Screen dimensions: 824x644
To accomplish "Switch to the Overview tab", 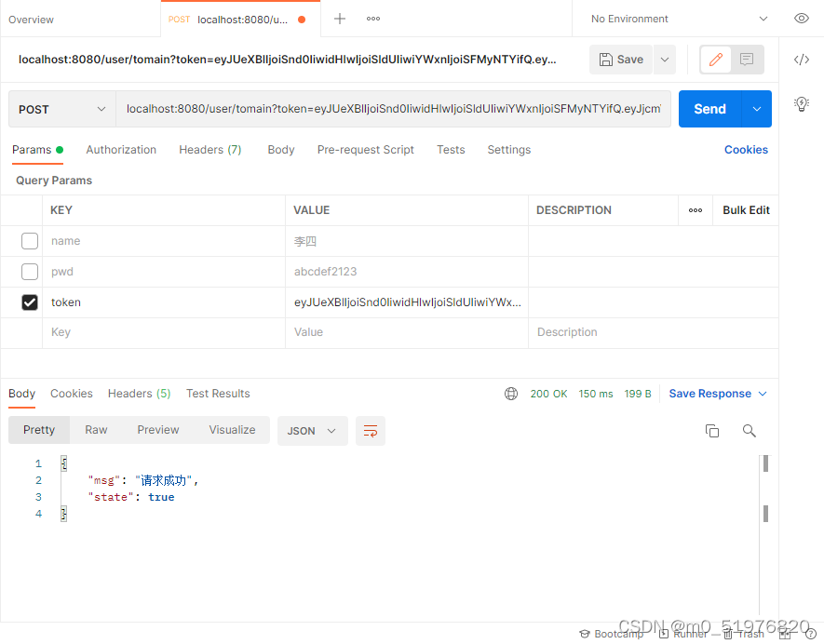I will coord(31,20).
